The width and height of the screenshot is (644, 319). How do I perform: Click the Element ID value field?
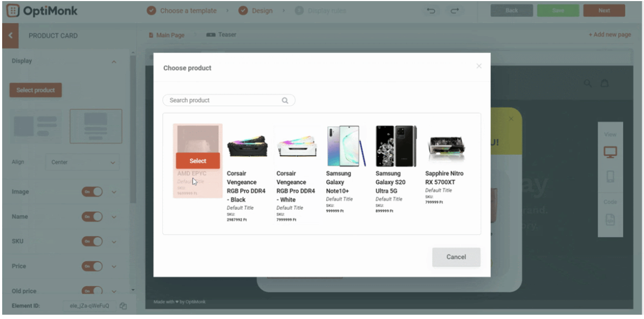point(90,306)
